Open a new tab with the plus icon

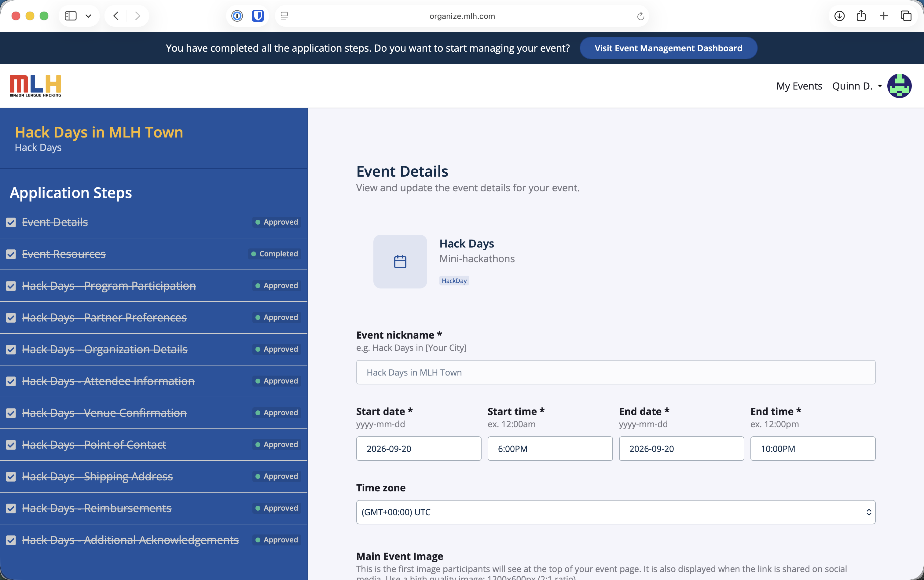pos(884,16)
